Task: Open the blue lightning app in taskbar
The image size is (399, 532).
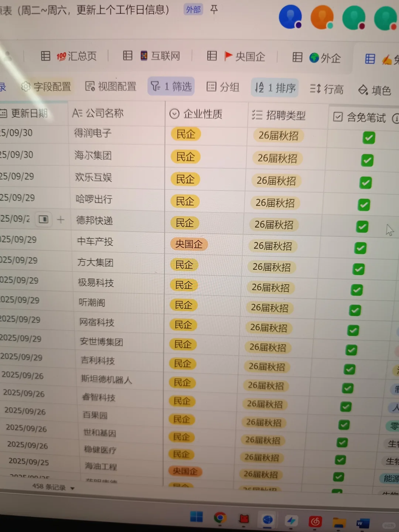Action: (x=291, y=521)
